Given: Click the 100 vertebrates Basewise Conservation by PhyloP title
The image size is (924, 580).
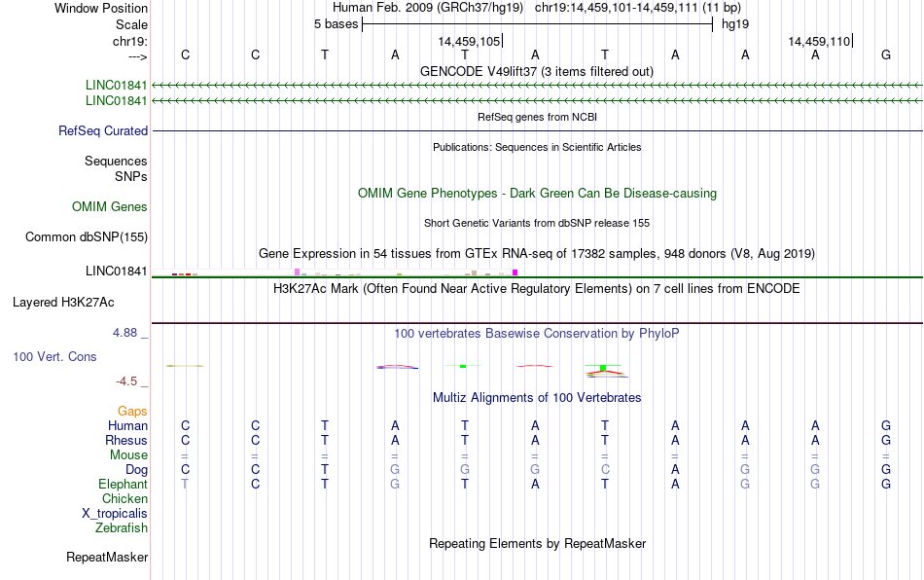Looking at the screenshot, I should (537, 333).
